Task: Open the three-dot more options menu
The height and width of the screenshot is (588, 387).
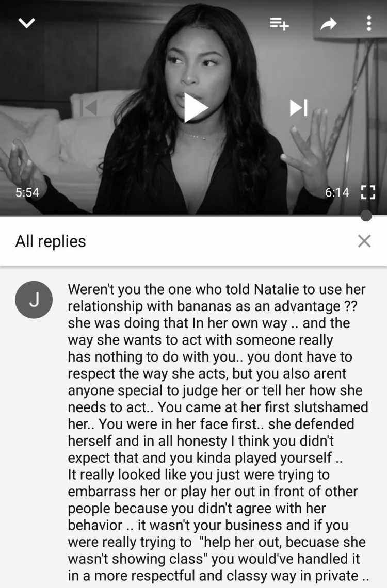Action: [x=369, y=23]
